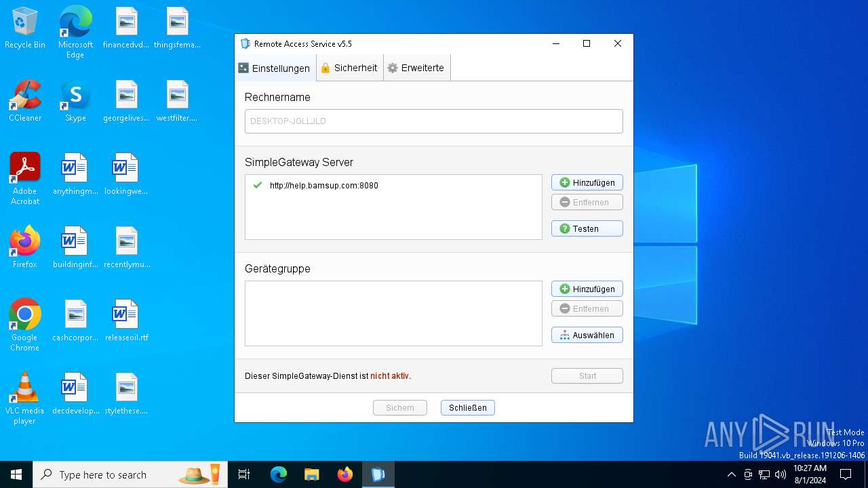Open Microsoft Edge from the taskbar
Screen dimensions: 868x488
click(279, 474)
